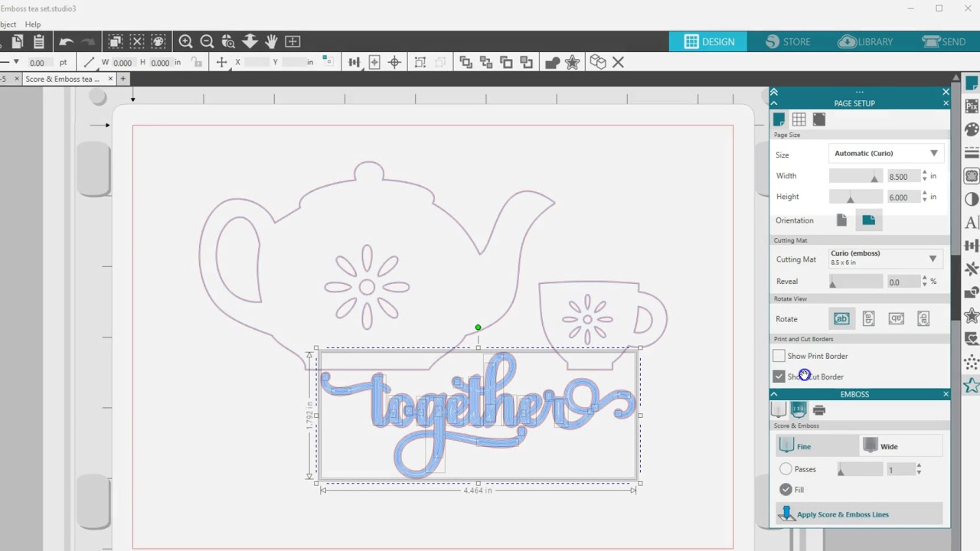
Task: Select landscape orientation icon
Action: pyautogui.click(x=868, y=220)
